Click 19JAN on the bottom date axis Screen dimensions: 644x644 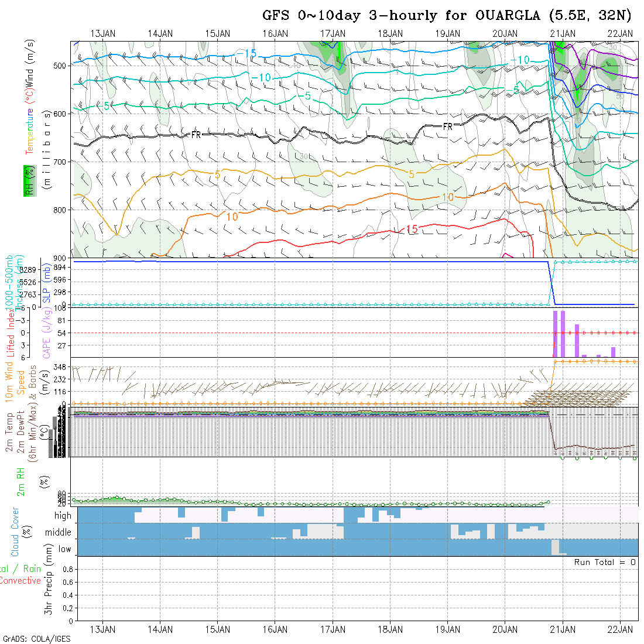[x=448, y=629]
